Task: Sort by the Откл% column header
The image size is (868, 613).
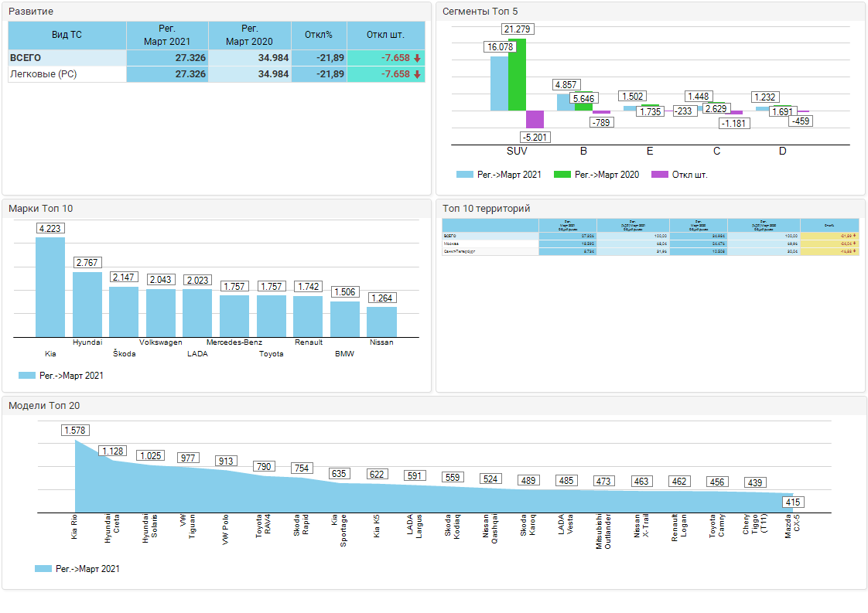Action: coord(318,35)
